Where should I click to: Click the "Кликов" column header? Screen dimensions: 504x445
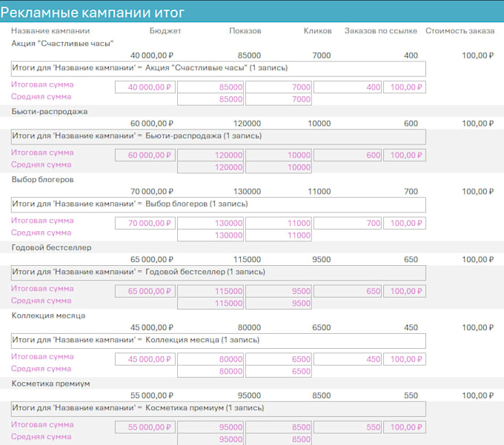tap(317, 31)
